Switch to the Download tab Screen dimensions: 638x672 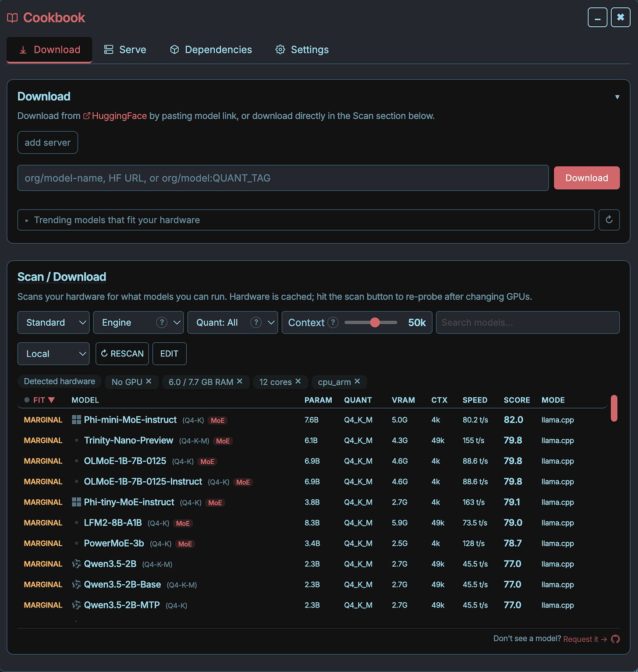[49, 50]
